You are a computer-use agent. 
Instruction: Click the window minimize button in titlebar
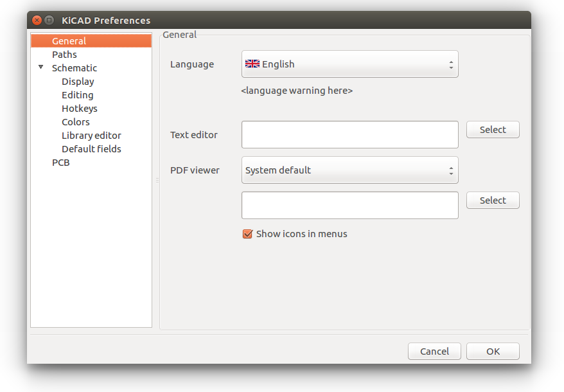49,21
